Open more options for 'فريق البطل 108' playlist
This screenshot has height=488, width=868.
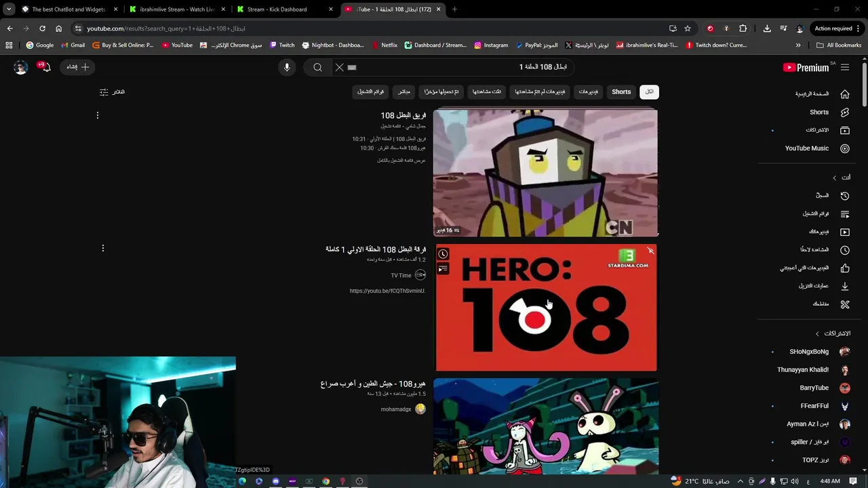[98, 115]
